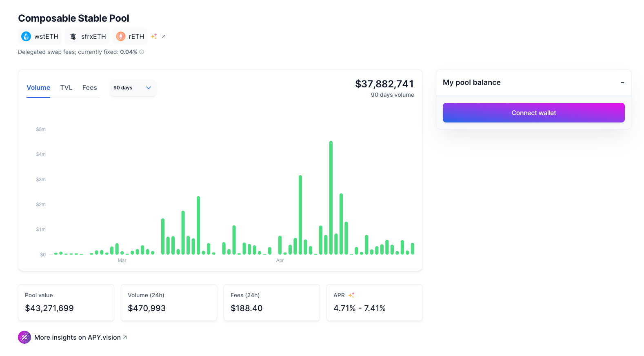Switch to the TVL tab
Image resolution: width=644 pixels, height=356 pixels.
[66, 88]
